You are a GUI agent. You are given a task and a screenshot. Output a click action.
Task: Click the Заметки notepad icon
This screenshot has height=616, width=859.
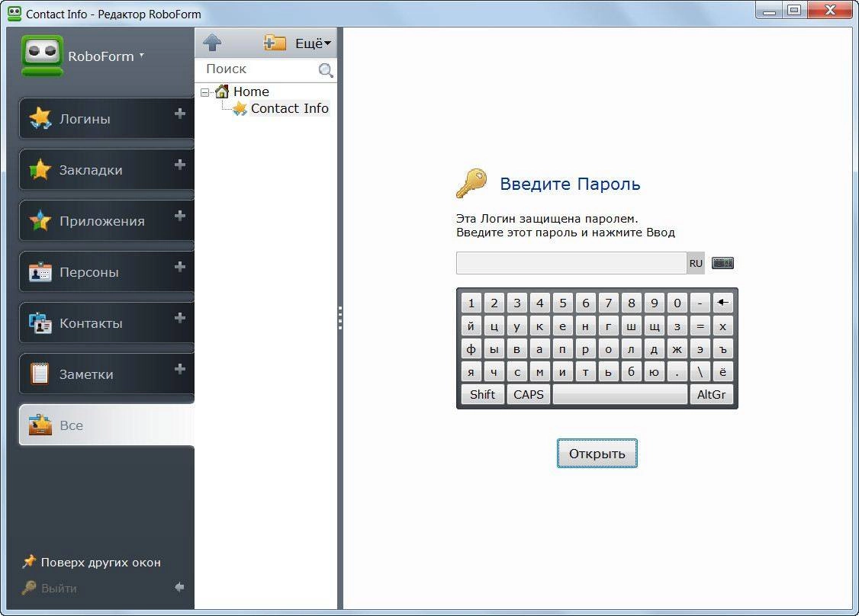tap(40, 374)
